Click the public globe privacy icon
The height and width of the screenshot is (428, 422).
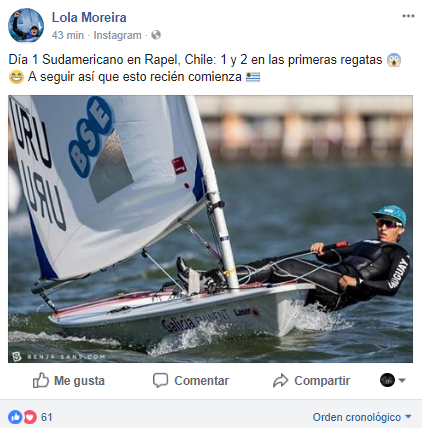pos(156,35)
